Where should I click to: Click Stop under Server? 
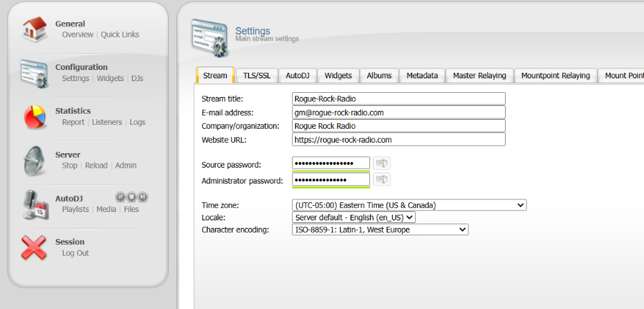click(x=69, y=166)
